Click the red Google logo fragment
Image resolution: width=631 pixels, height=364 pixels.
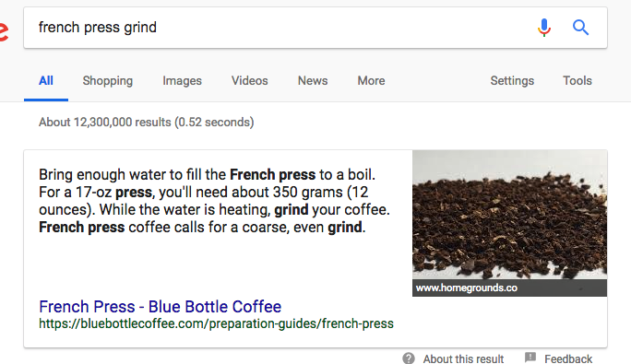(4, 31)
